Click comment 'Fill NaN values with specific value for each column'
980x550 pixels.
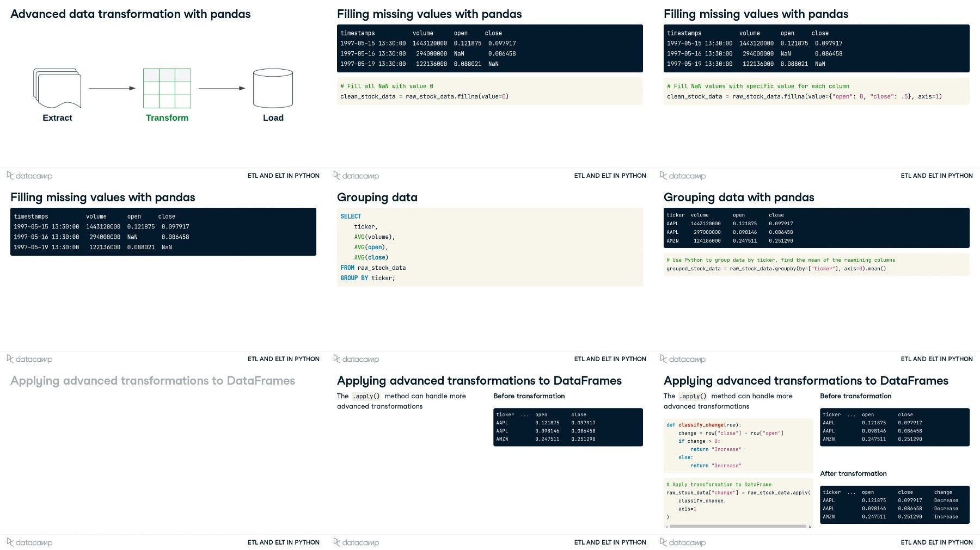click(x=758, y=86)
